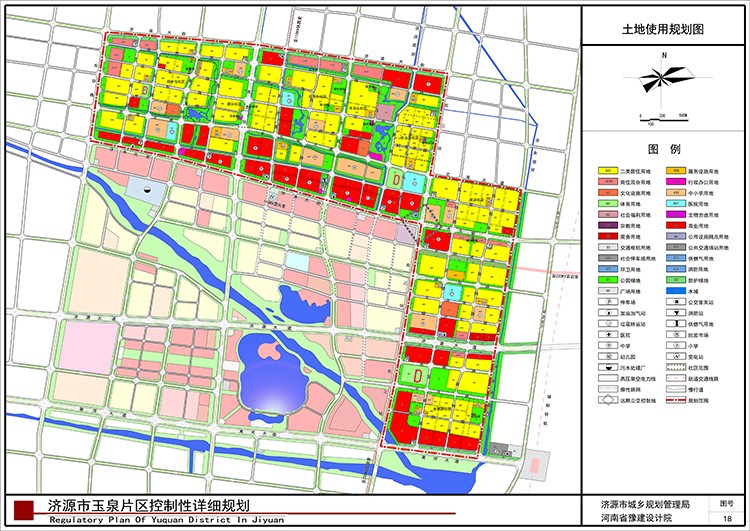The height and width of the screenshot is (531, 750).
Task: Click the 土地使用规划图 title box
Action: [x=664, y=31]
